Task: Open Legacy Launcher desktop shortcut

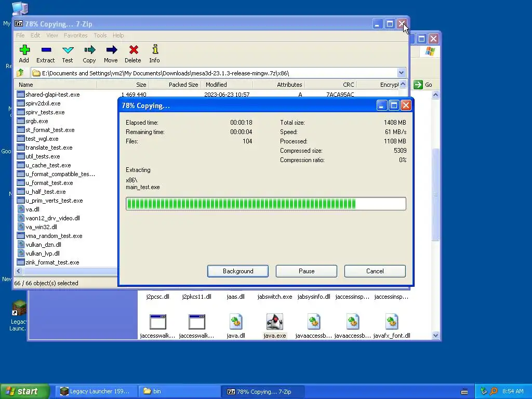Action: click(x=19, y=315)
